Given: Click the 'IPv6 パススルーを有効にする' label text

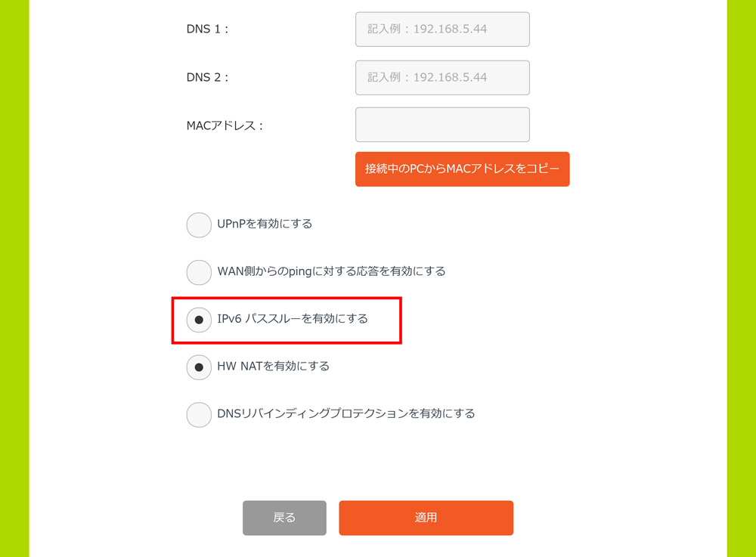Looking at the screenshot, I should (293, 319).
